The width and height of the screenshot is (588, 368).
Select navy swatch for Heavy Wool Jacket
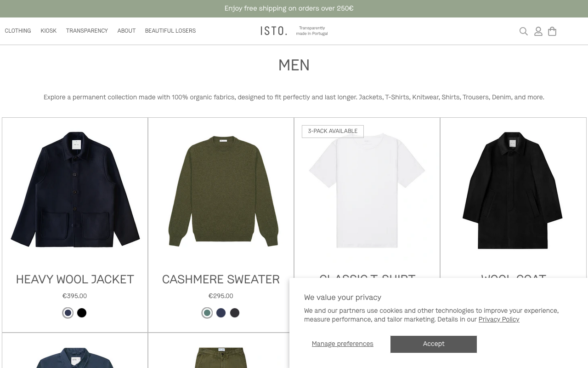(68, 313)
